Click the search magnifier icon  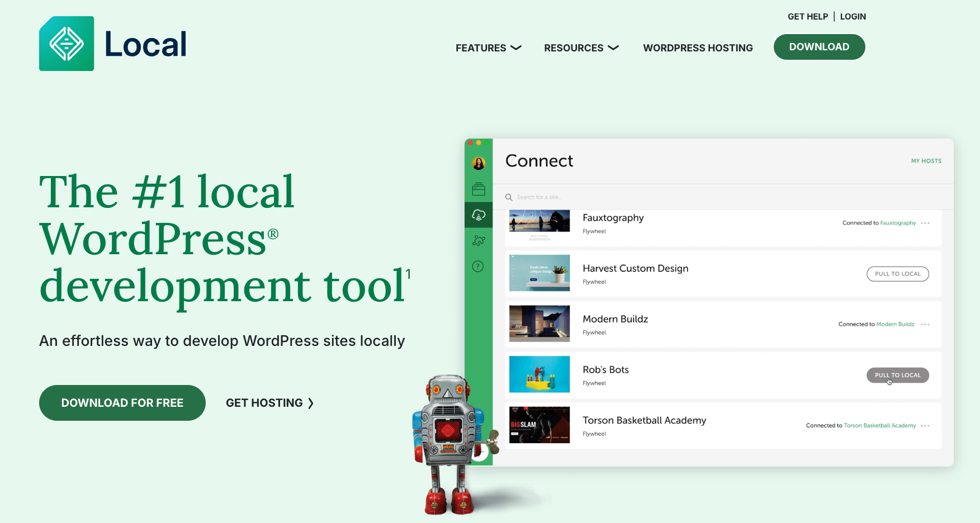click(509, 197)
